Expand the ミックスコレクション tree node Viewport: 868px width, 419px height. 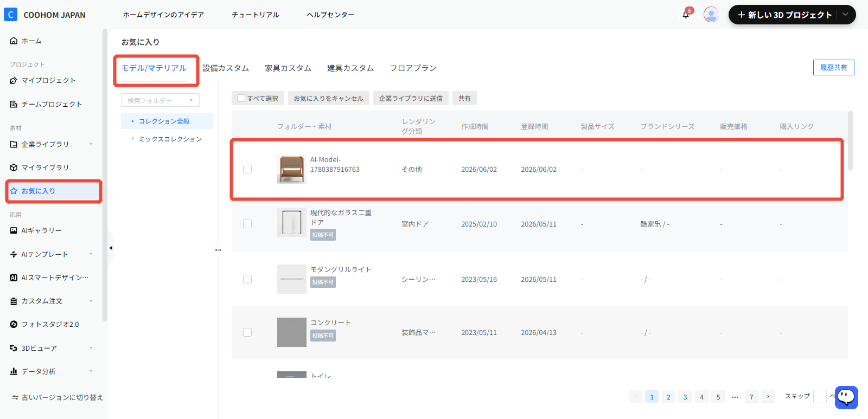coord(132,139)
